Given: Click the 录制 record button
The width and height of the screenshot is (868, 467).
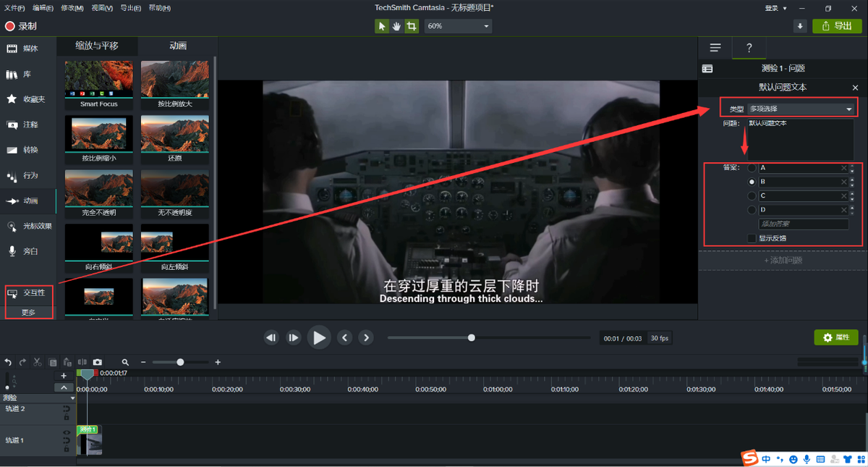Looking at the screenshot, I should point(21,26).
